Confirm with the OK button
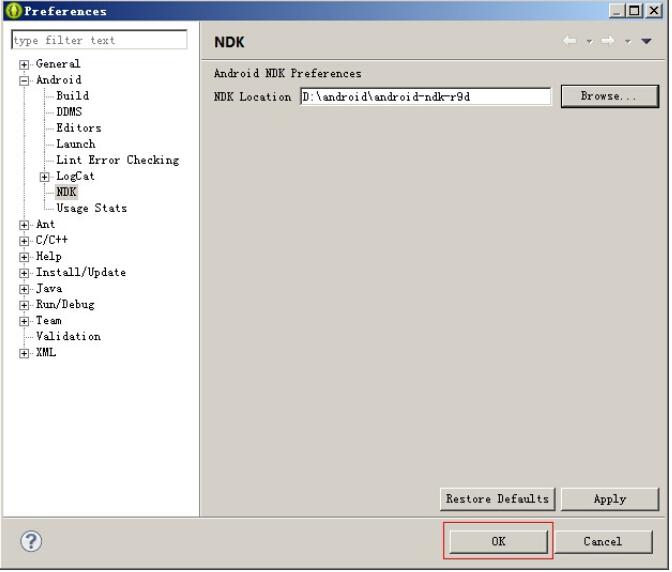 (x=499, y=542)
